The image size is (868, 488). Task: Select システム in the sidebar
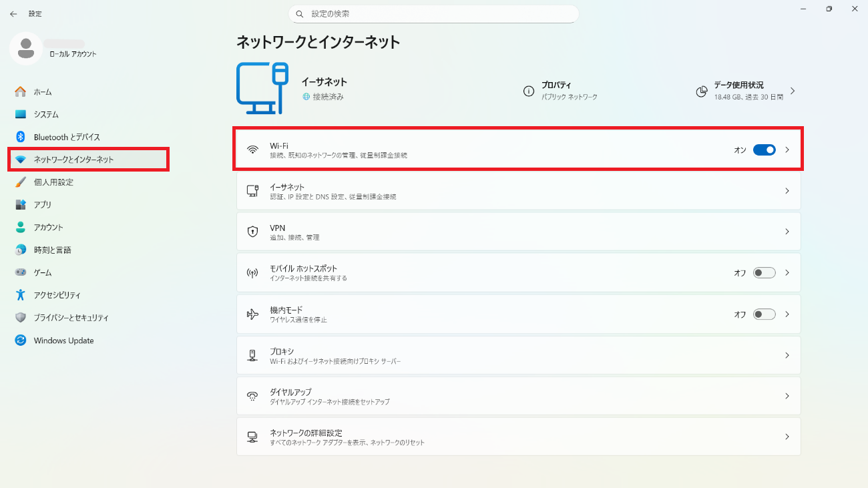(x=46, y=114)
